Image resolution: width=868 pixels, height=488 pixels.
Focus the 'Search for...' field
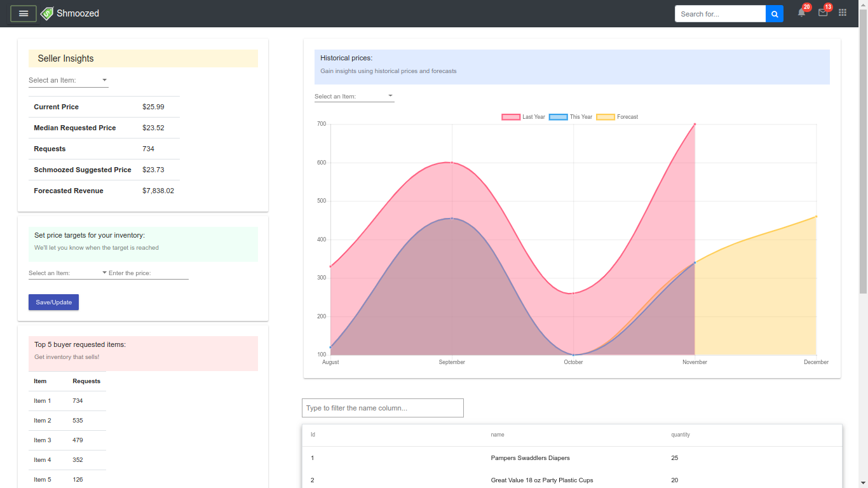point(720,14)
